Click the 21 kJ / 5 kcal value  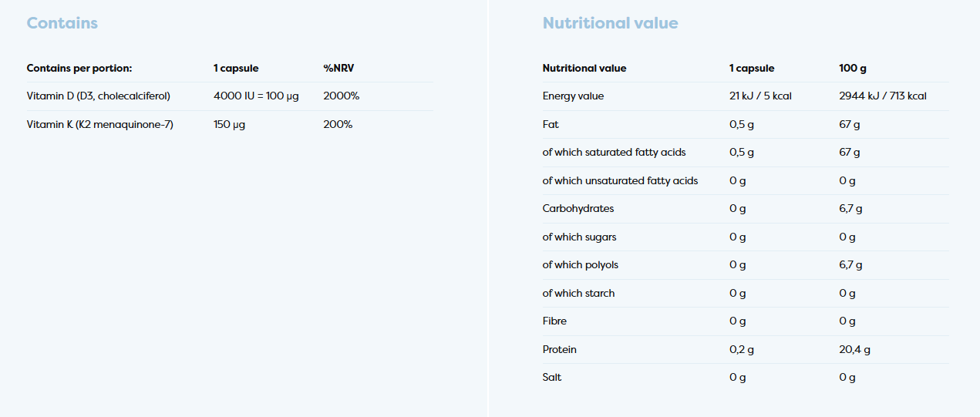pyautogui.click(x=761, y=96)
